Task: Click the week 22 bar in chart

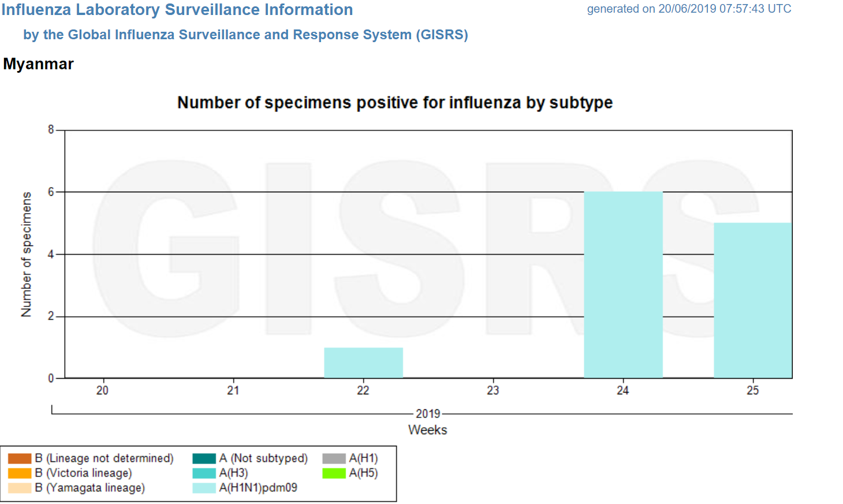Action: (363, 363)
